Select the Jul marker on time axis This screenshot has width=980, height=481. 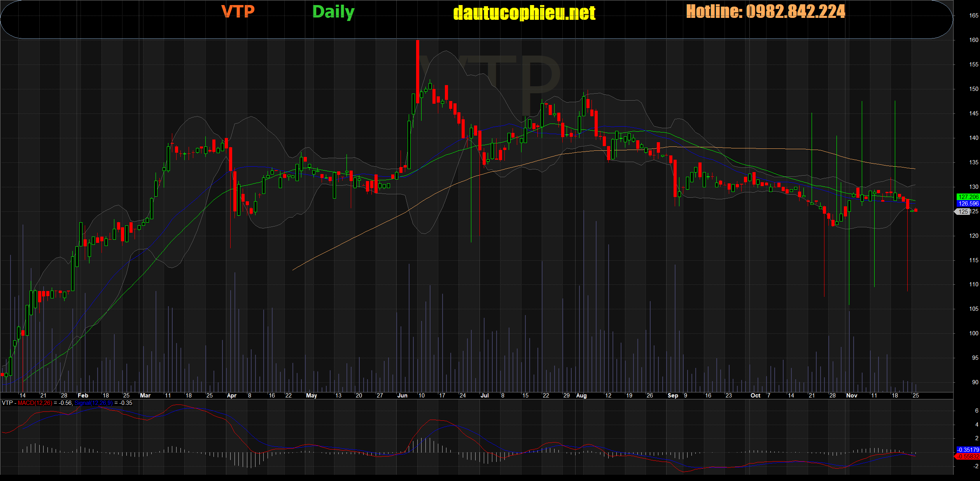485,396
